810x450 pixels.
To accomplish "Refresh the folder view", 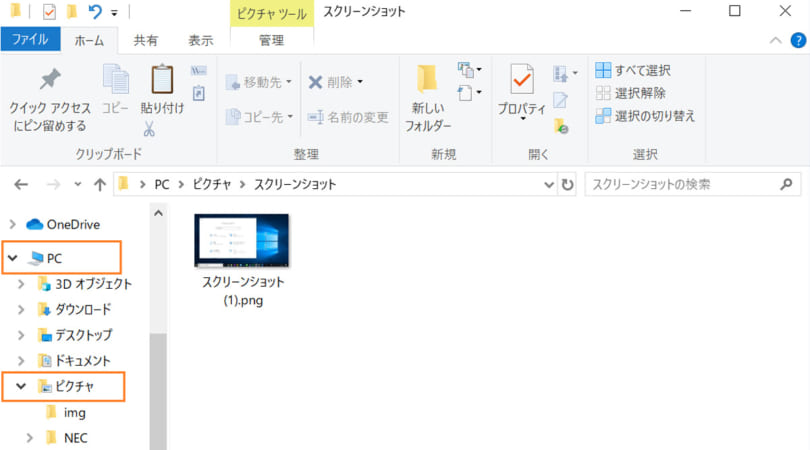I will click(567, 184).
